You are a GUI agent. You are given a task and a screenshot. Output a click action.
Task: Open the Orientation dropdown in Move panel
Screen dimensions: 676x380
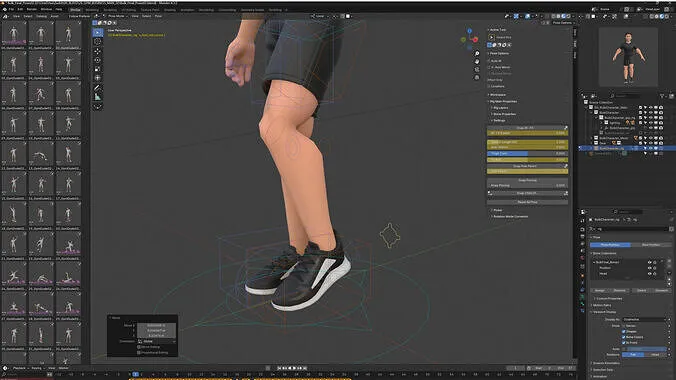(x=156, y=341)
